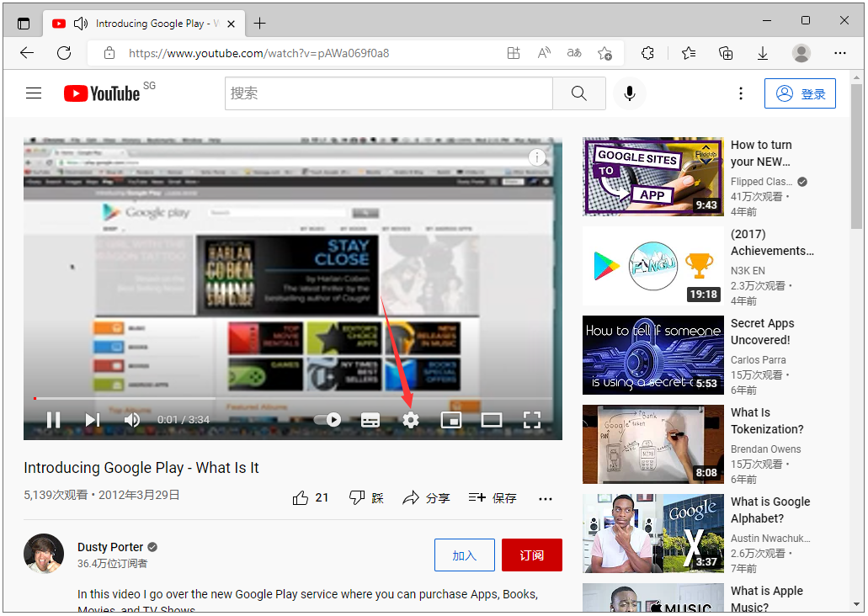Screen dimensions: 868x616
Task: Open the translate page icon
Action: (574, 53)
